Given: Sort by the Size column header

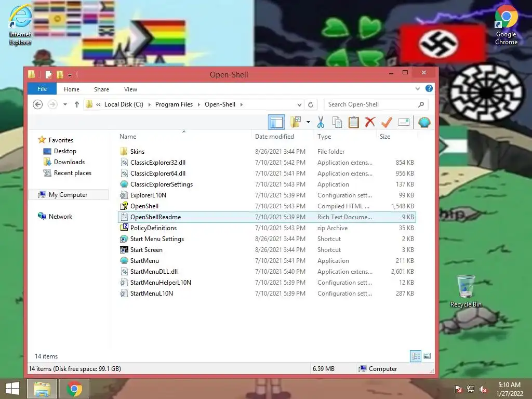Looking at the screenshot, I should (385, 137).
